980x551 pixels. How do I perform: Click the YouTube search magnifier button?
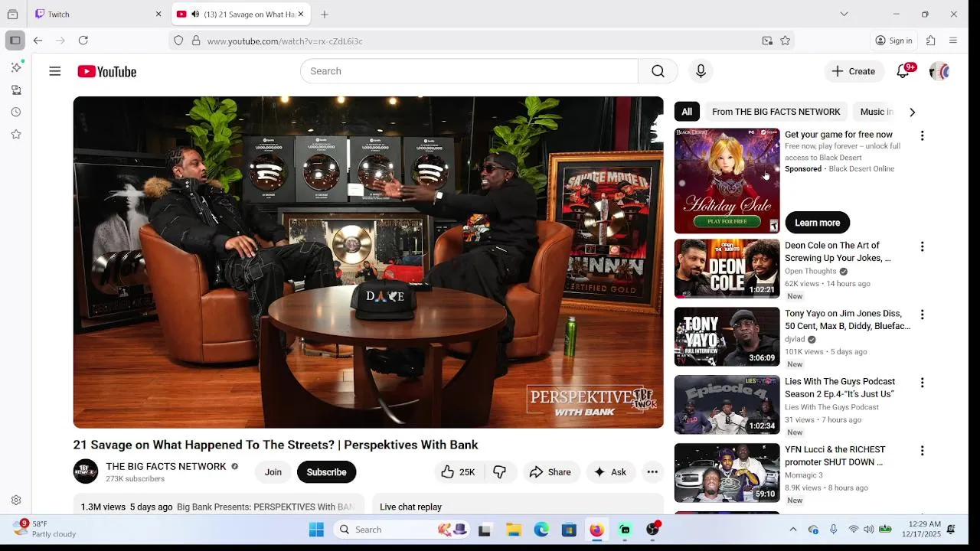pyautogui.click(x=658, y=71)
